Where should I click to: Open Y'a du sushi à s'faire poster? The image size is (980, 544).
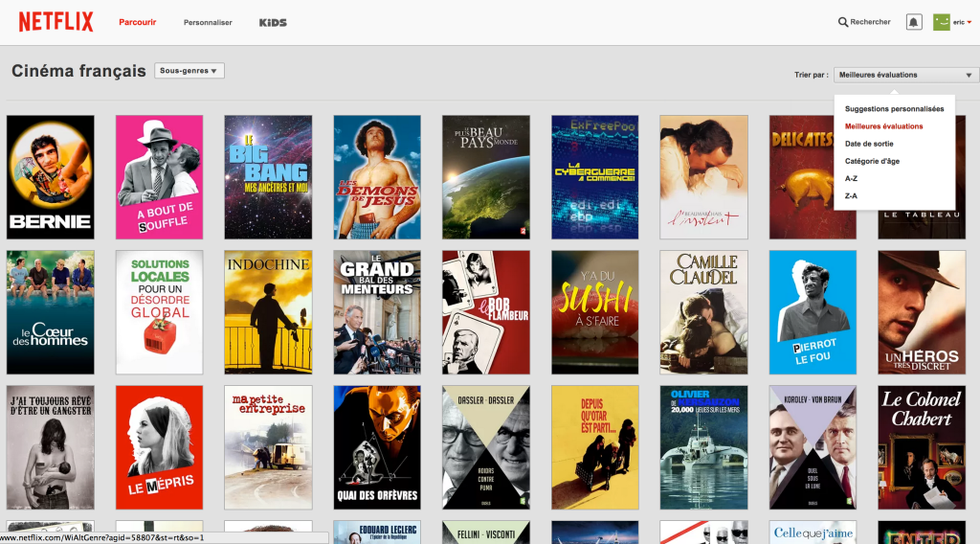(x=595, y=312)
